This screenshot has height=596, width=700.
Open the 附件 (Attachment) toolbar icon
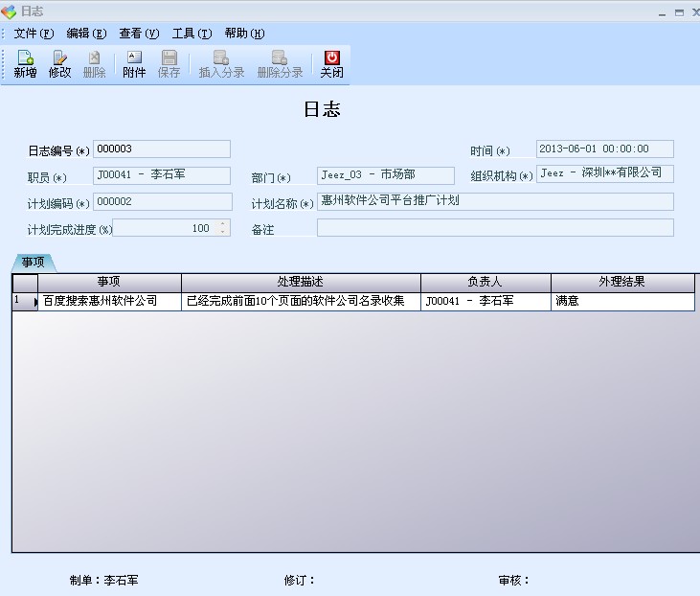click(x=134, y=64)
